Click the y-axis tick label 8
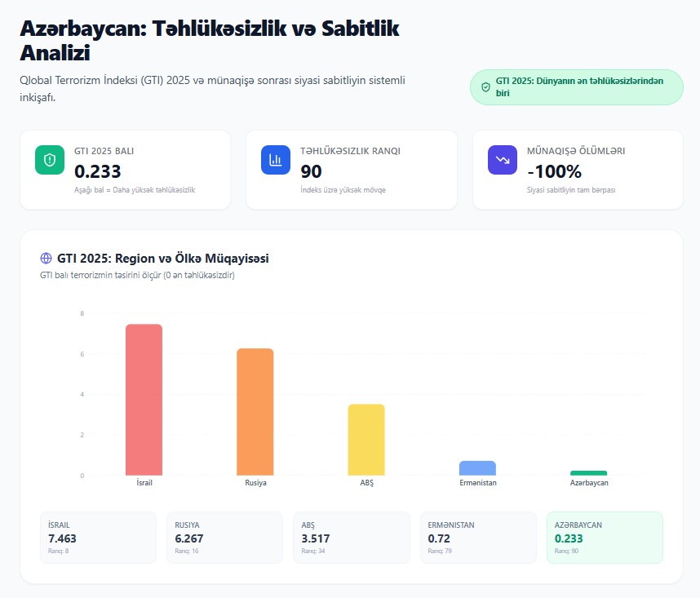 point(82,313)
